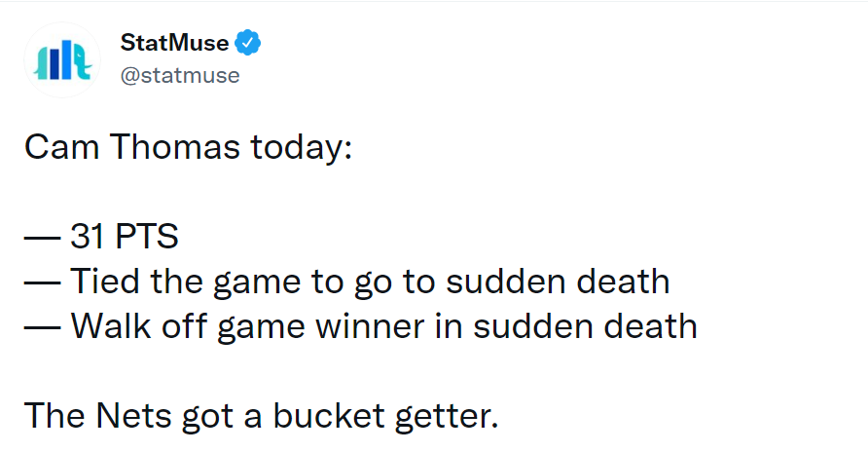Click the 'Cam Thomas today:' line
The width and height of the screenshot is (868, 452).
(188, 147)
